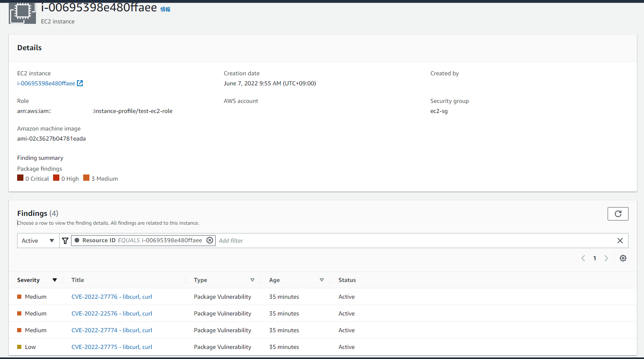Click the filter funnel icon
The image size is (644, 359).
click(65, 241)
